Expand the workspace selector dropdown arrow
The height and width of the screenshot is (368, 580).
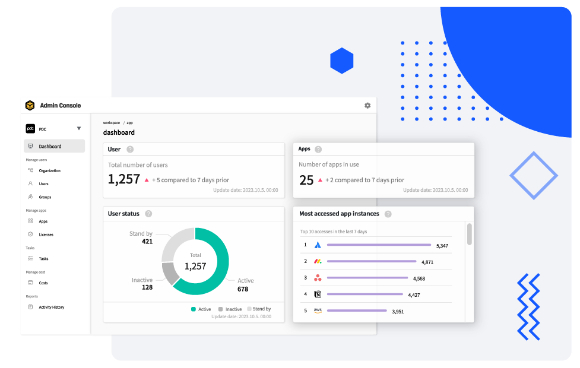[79, 128]
